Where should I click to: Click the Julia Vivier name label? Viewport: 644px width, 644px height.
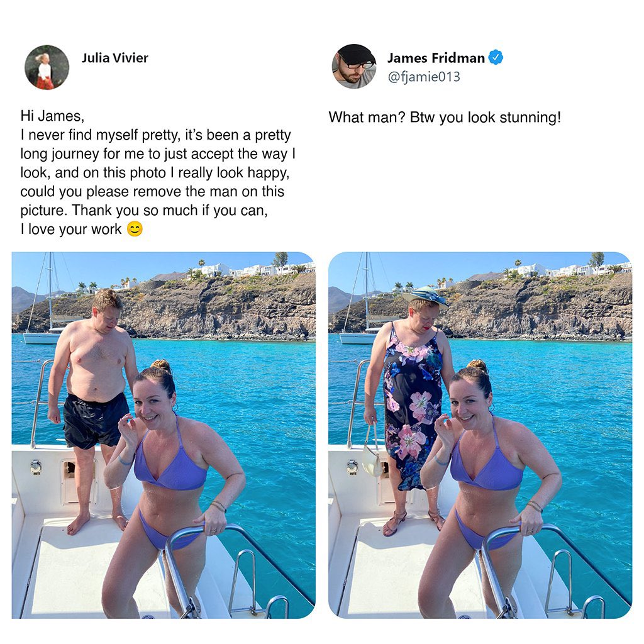tap(114, 58)
